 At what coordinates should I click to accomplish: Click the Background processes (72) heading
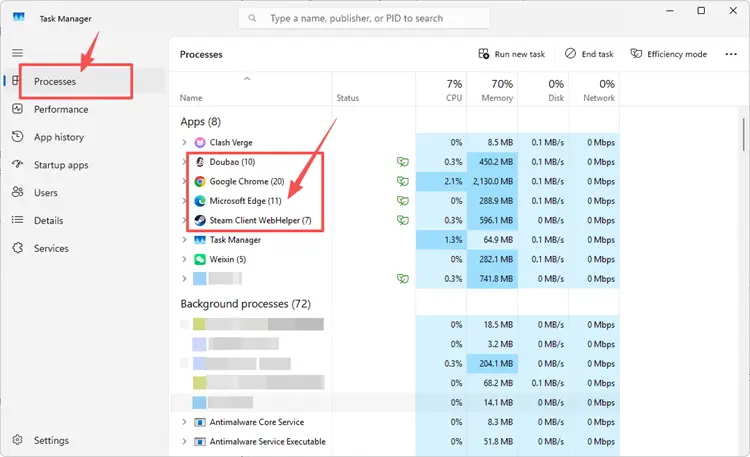pos(245,304)
